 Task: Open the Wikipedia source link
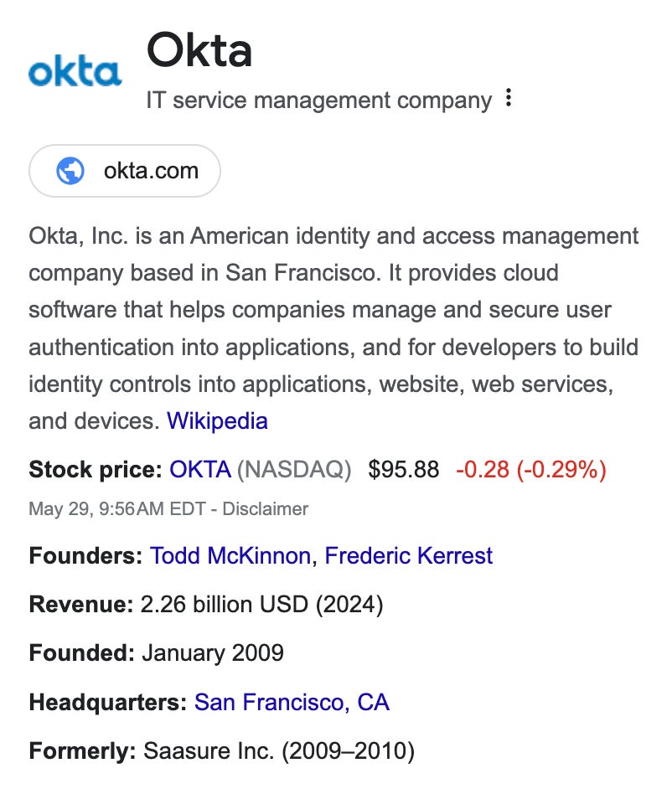click(217, 420)
